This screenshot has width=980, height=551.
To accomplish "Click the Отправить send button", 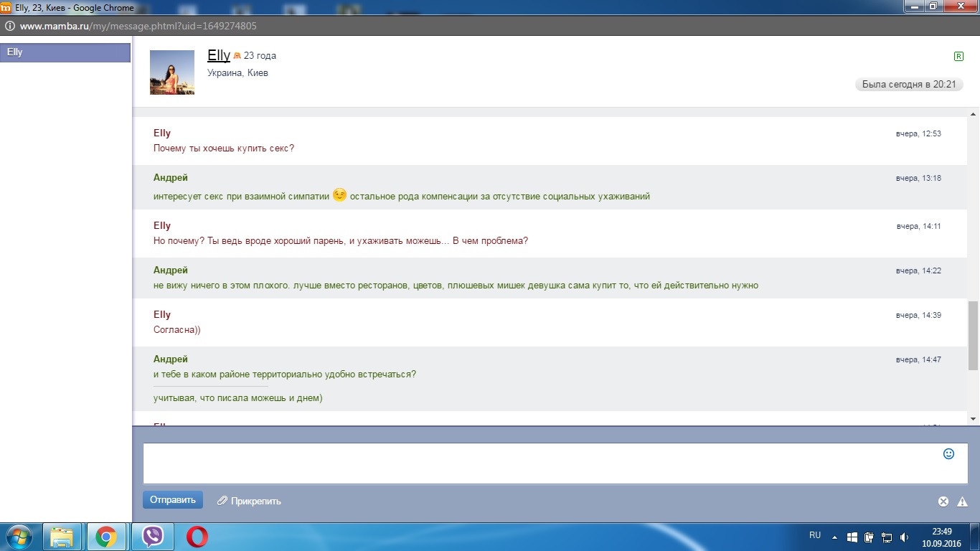I will [x=173, y=500].
